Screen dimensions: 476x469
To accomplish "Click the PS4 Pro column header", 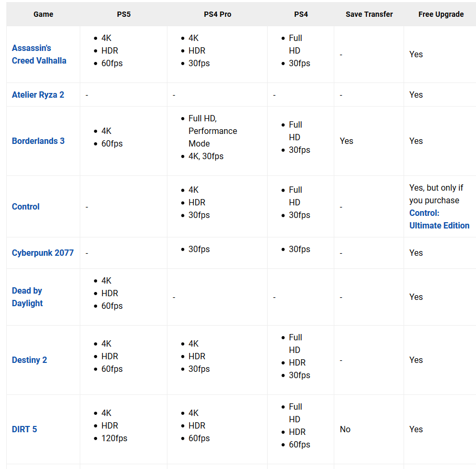I will click(218, 14).
